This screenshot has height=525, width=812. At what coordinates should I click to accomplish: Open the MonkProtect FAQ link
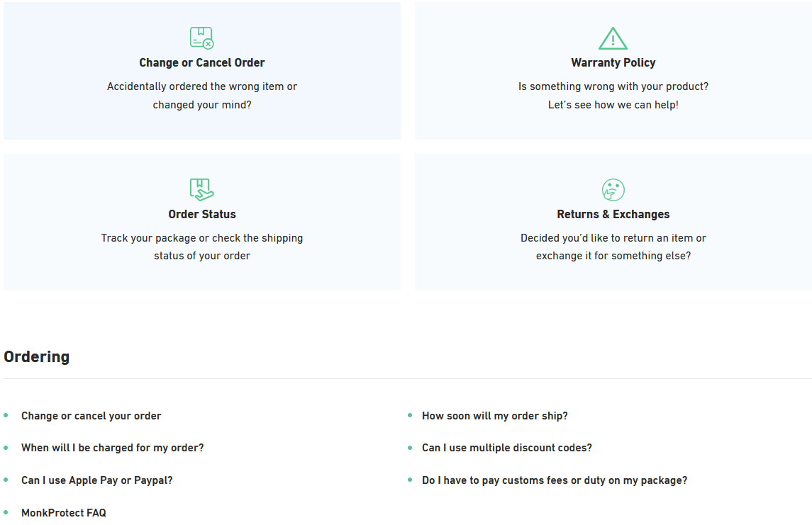click(x=64, y=512)
